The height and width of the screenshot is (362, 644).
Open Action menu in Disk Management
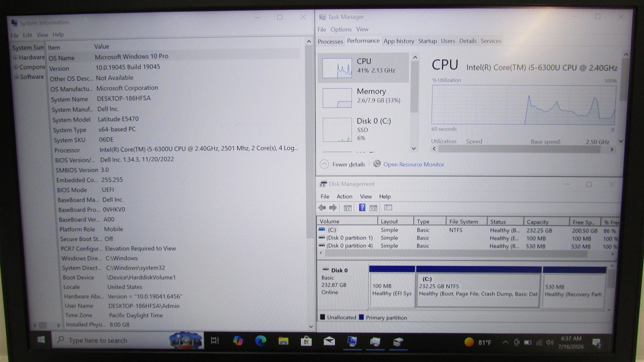tap(344, 196)
